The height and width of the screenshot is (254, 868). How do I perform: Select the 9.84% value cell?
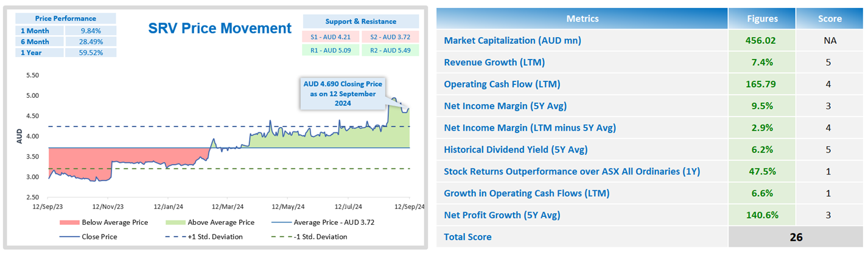tap(91, 30)
